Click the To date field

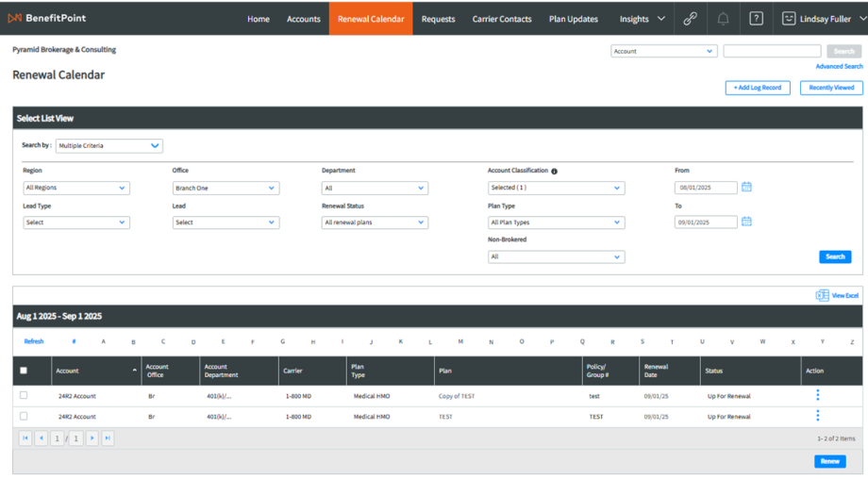point(706,223)
